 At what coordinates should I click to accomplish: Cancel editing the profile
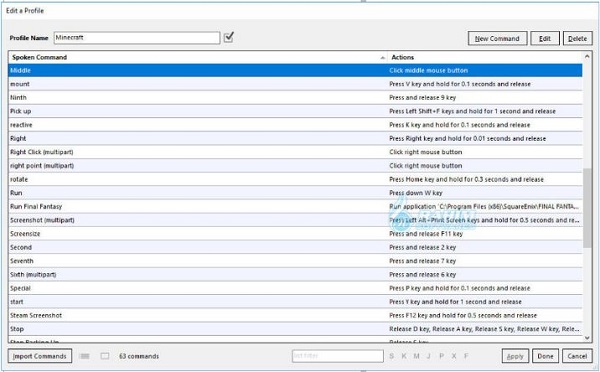coord(577,356)
